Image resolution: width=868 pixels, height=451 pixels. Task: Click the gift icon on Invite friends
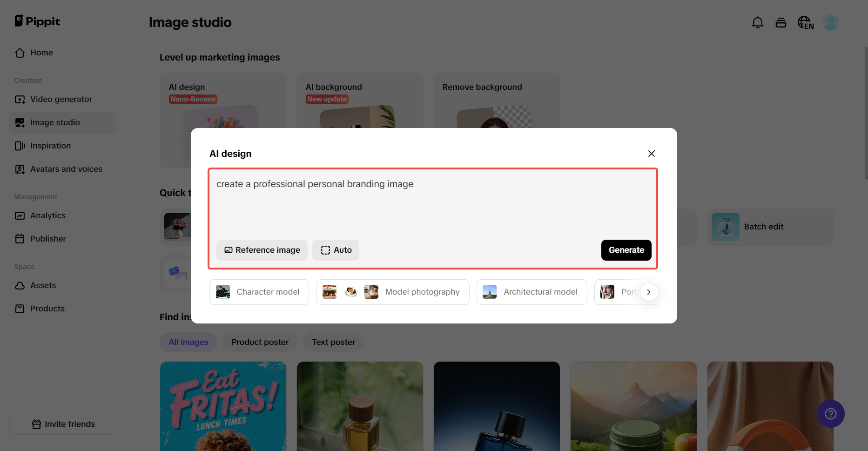click(x=36, y=424)
